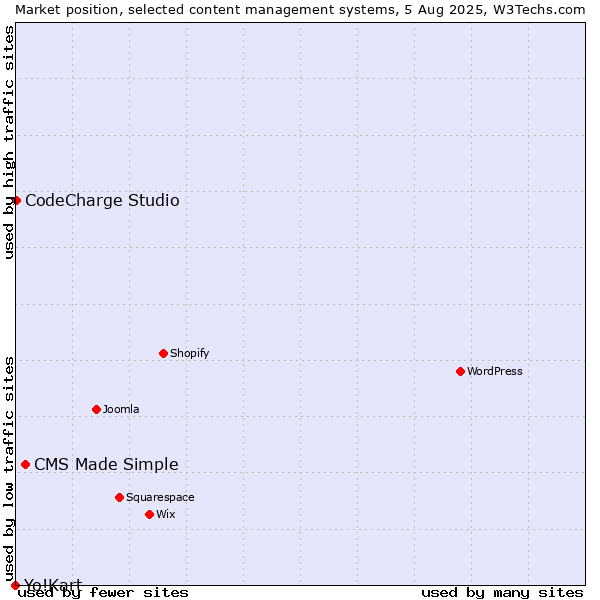This screenshot has width=600, height=600.
Task: Click 'used by high traffic sites' axis label
Action: pyautogui.click(x=8, y=142)
